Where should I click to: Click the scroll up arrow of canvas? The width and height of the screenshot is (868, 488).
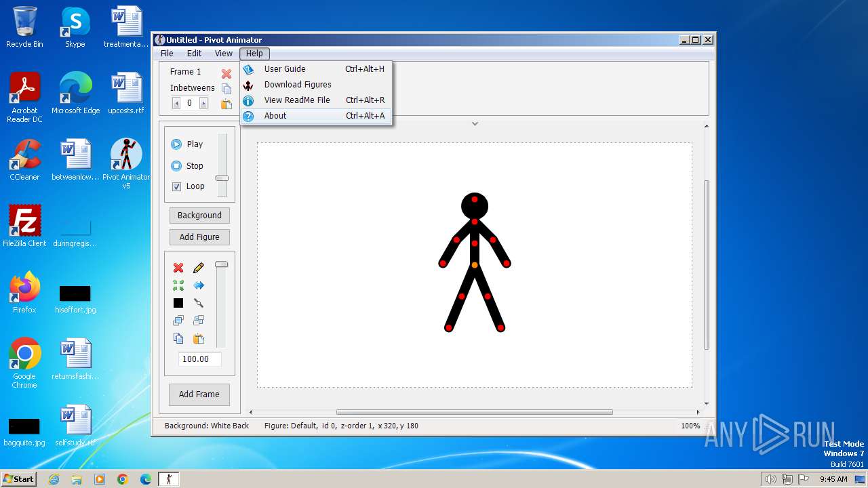(x=707, y=126)
